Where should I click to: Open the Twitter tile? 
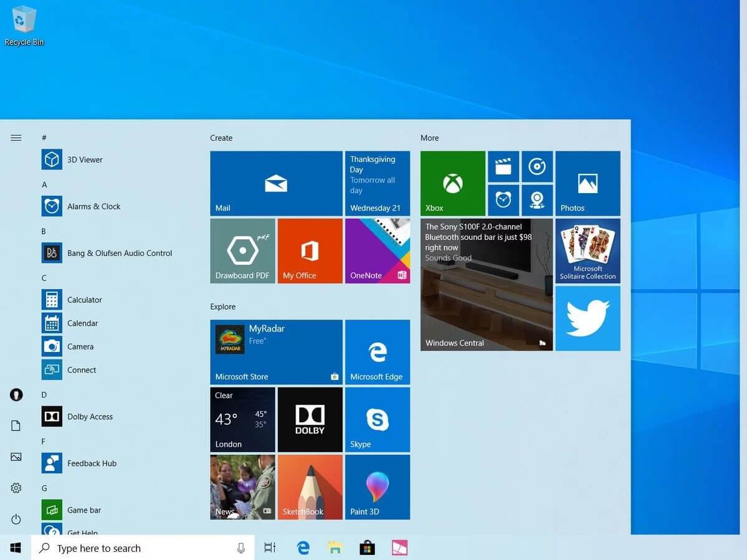(x=588, y=318)
